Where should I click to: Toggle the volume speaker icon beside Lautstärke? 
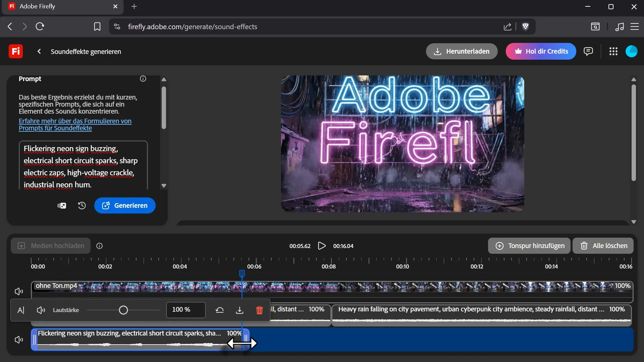tap(41, 310)
